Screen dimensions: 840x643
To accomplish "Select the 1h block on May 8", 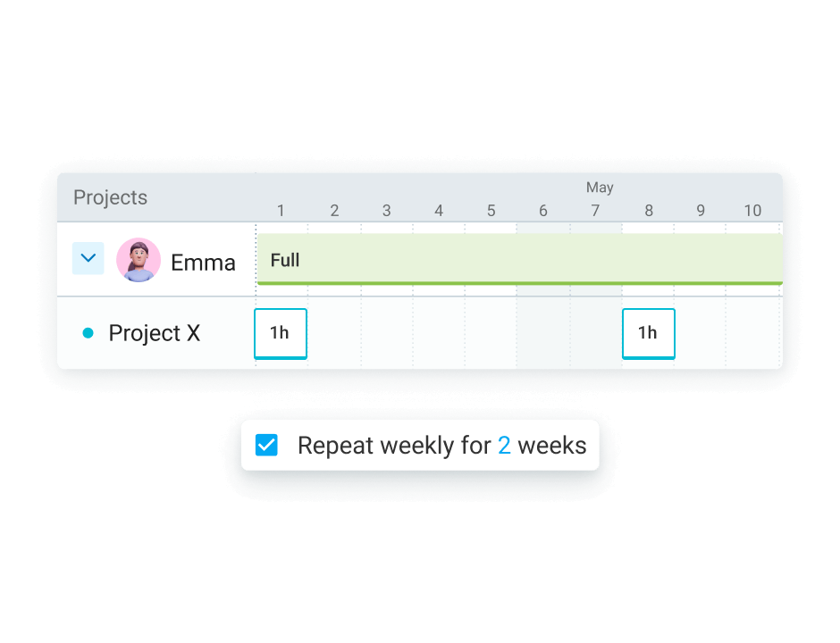I will 648,332.
